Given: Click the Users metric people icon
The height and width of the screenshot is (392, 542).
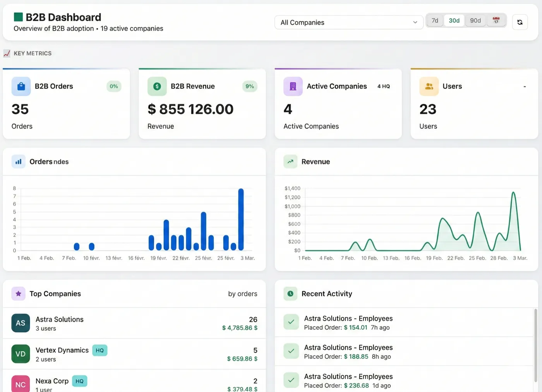Looking at the screenshot, I should click(429, 86).
